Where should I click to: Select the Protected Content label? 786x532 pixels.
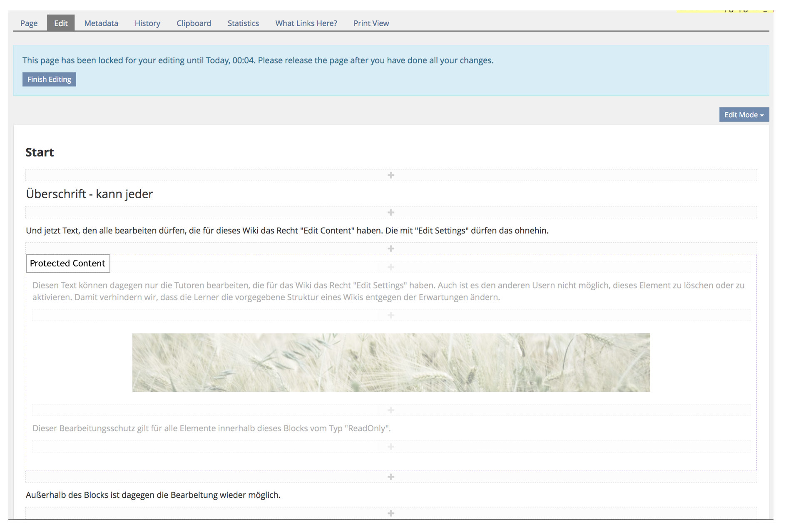(x=68, y=264)
